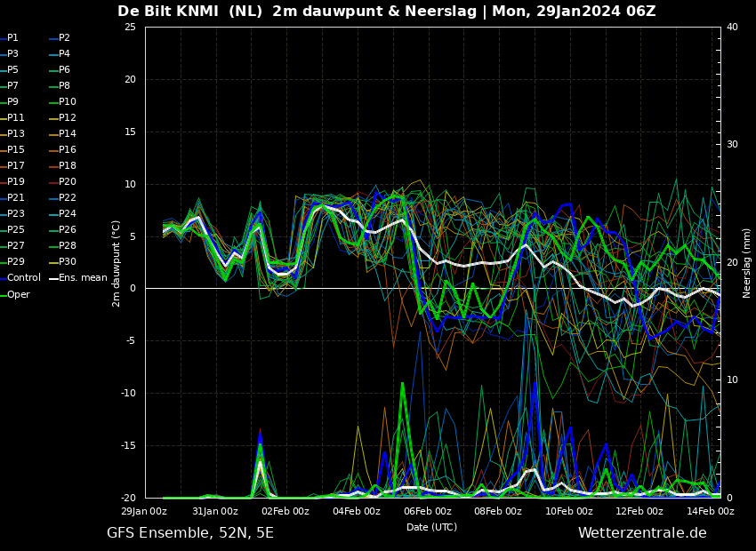Click the -20 value on dewpoint axis
756x551 pixels.
coord(129,498)
